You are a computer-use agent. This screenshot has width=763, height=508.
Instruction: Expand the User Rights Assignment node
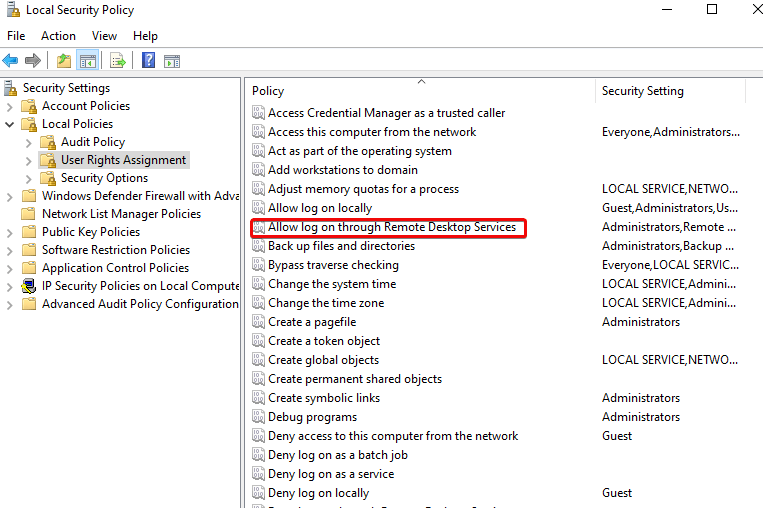[28, 161]
